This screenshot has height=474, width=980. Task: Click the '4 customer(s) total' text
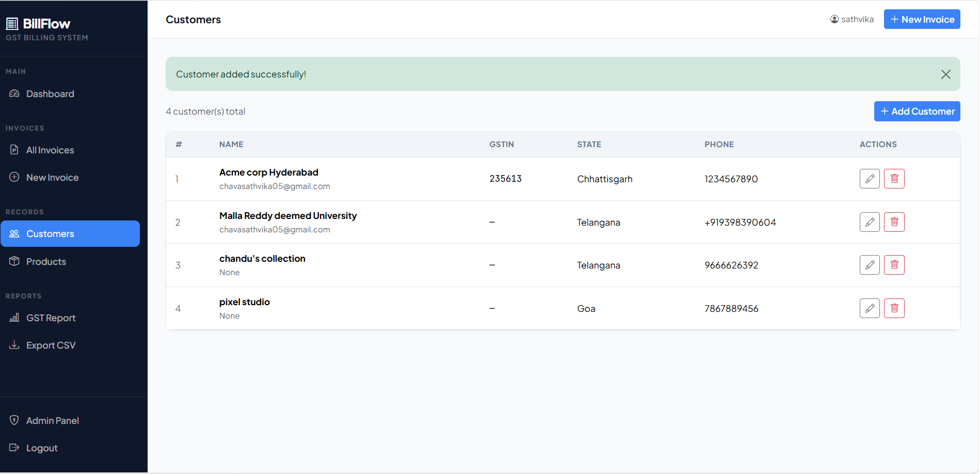coord(205,112)
